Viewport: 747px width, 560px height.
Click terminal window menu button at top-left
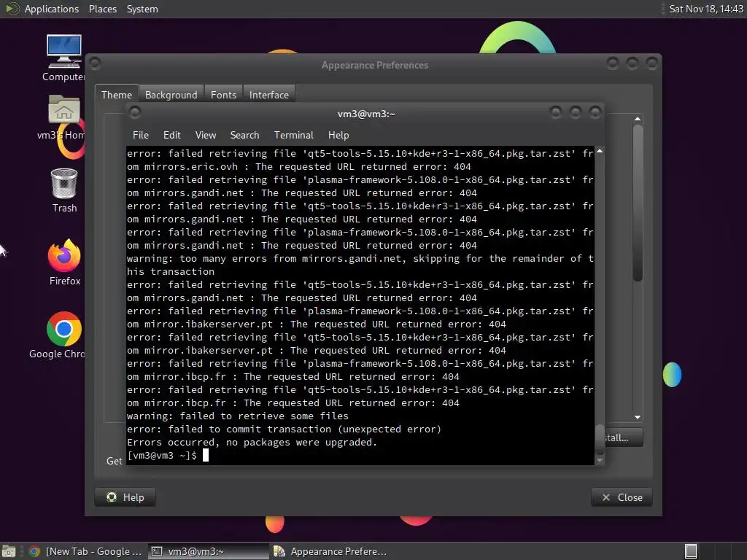click(x=135, y=112)
